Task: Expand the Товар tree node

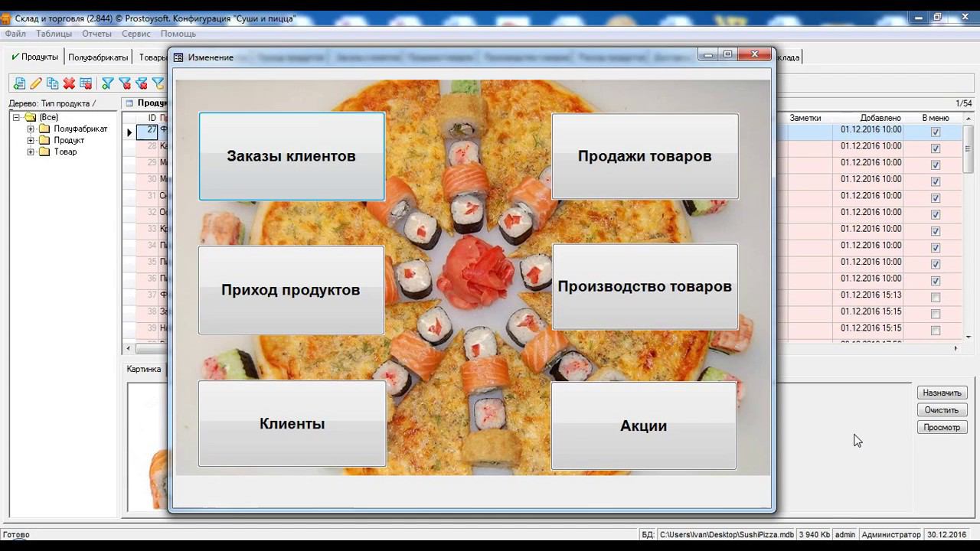Action: 31,152
